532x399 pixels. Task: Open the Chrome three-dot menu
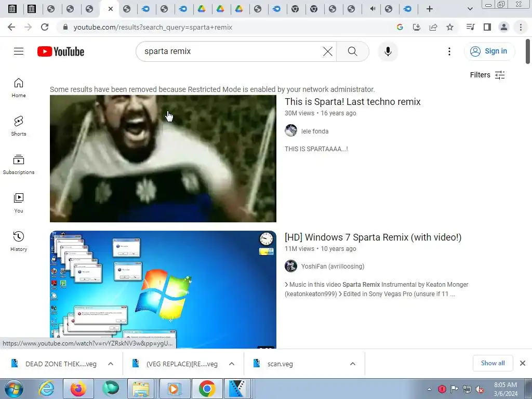pyautogui.click(x=521, y=27)
